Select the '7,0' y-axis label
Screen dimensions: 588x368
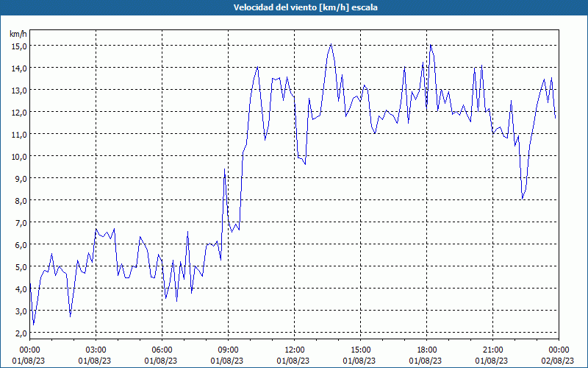[21, 223]
